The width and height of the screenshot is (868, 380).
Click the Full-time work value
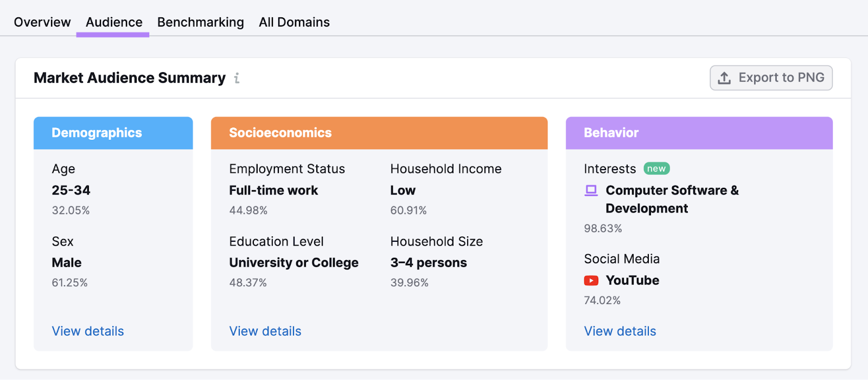point(273,190)
